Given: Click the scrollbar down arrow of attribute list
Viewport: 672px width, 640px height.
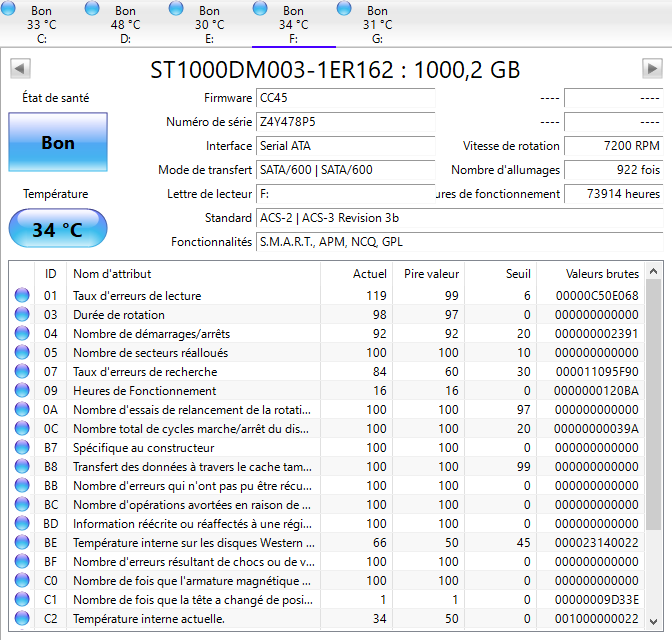Looking at the screenshot, I should (x=654, y=621).
